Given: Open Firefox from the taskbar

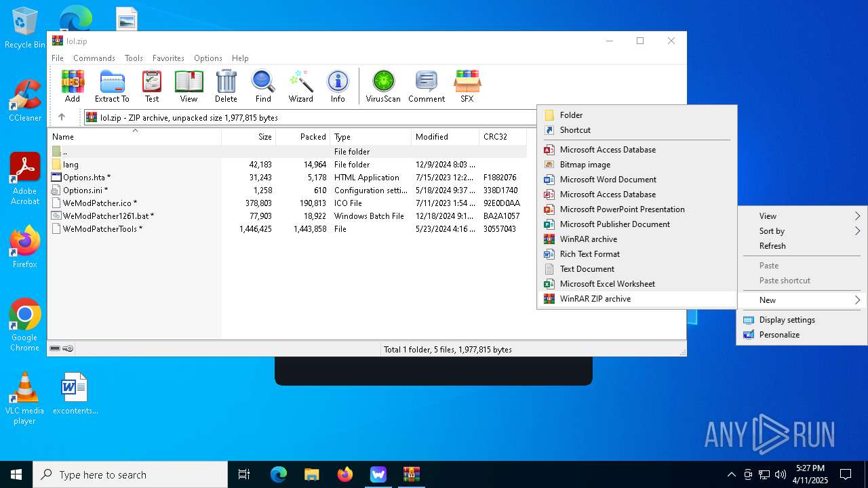Looking at the screenshot, I should 344,474.
